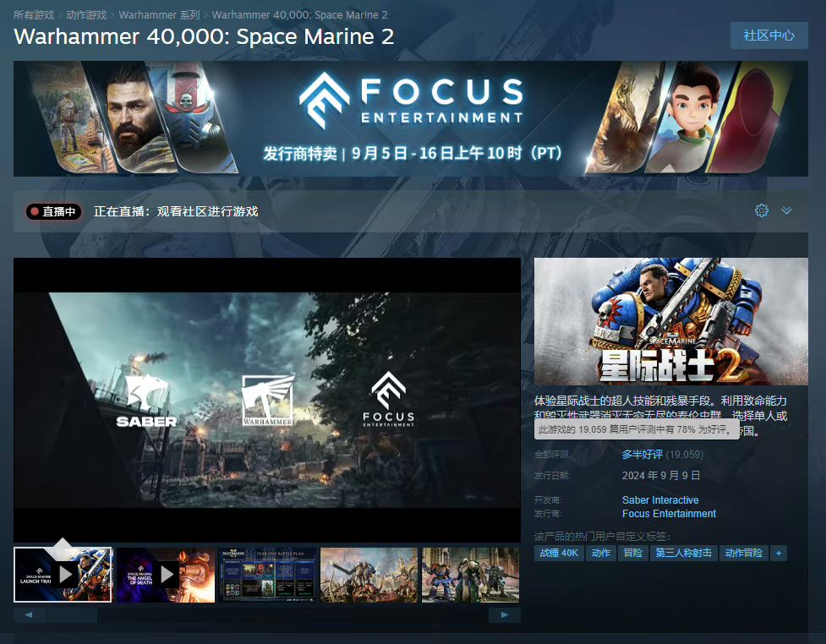The height and width of the screenshot is (644, 826).
Task: Open the 战锤 40K tag
Action: [x=559, y=553]
